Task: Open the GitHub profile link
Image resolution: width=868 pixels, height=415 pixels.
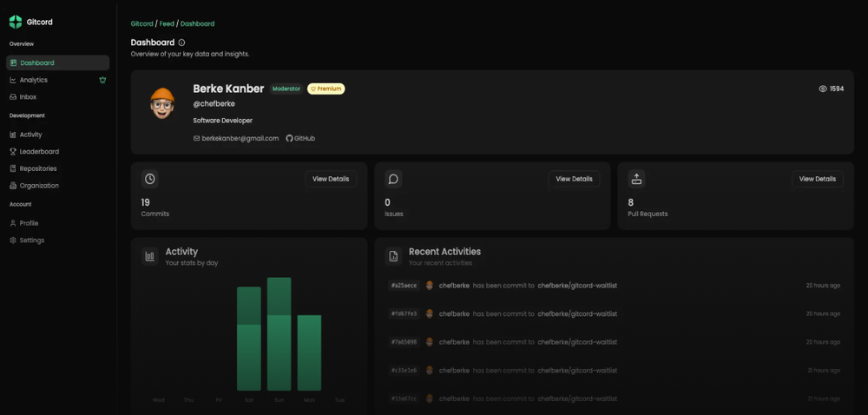Action: coord(300,138)
